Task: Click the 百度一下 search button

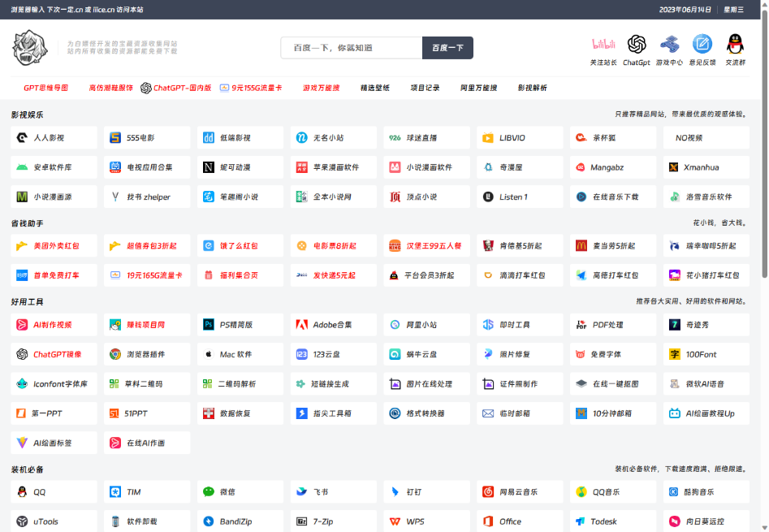Action: [447, 48]
